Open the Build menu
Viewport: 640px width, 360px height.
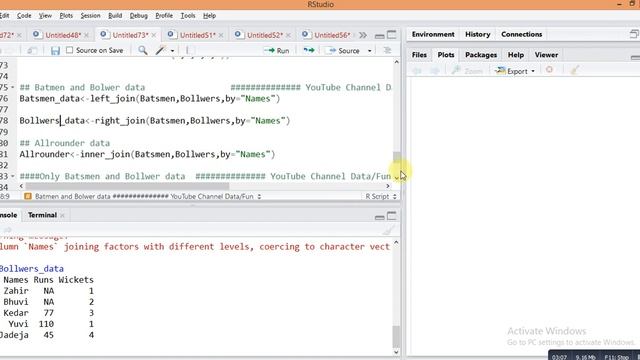click(115, 16)
